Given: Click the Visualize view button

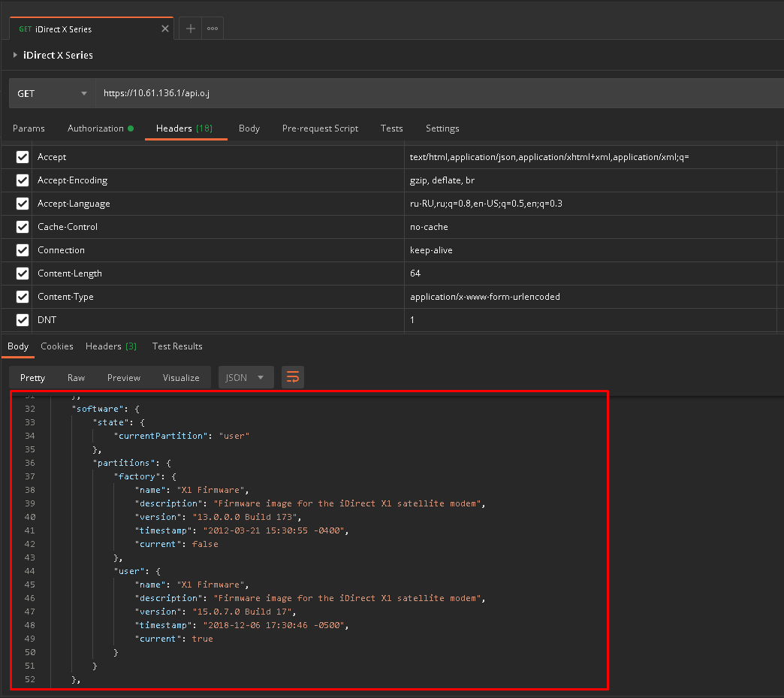Looking at the screenshot, I should pyautogui.click(x=181, y=378).
